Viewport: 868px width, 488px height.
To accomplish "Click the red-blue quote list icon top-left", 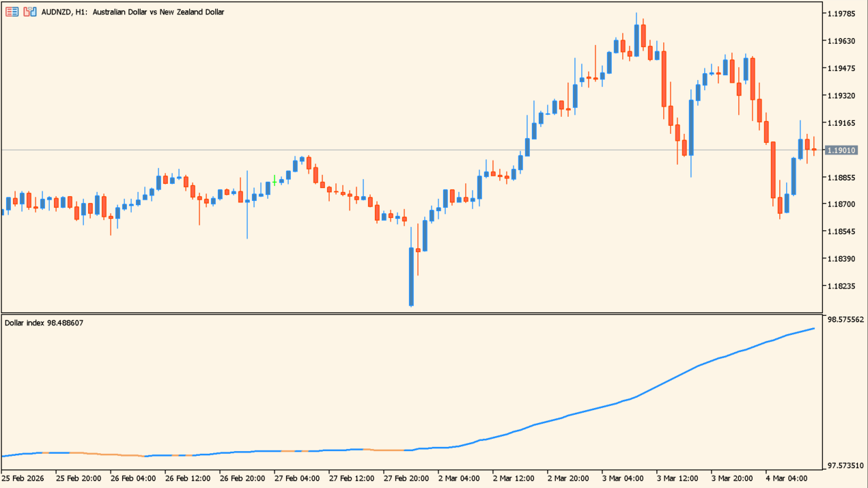I will (x=12, y=12).
